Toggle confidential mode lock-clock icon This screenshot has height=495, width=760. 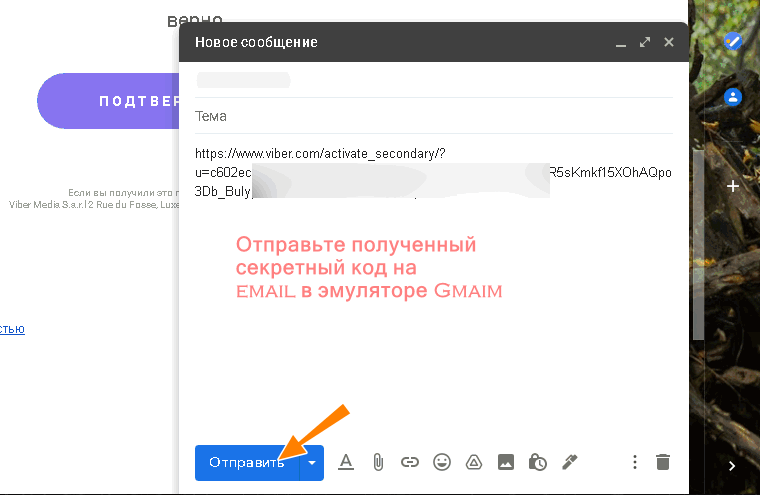click(538, 462)
